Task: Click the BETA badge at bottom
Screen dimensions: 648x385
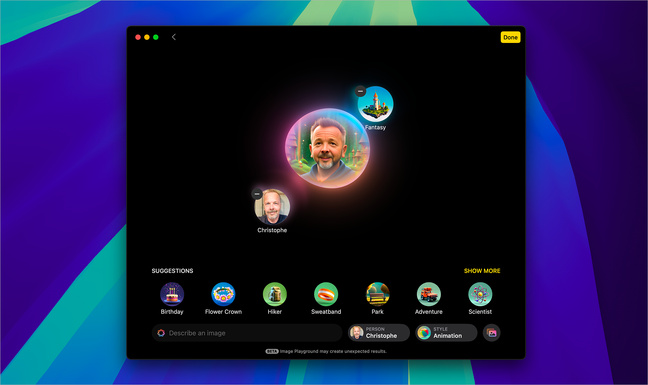Action: pos(272,352)
